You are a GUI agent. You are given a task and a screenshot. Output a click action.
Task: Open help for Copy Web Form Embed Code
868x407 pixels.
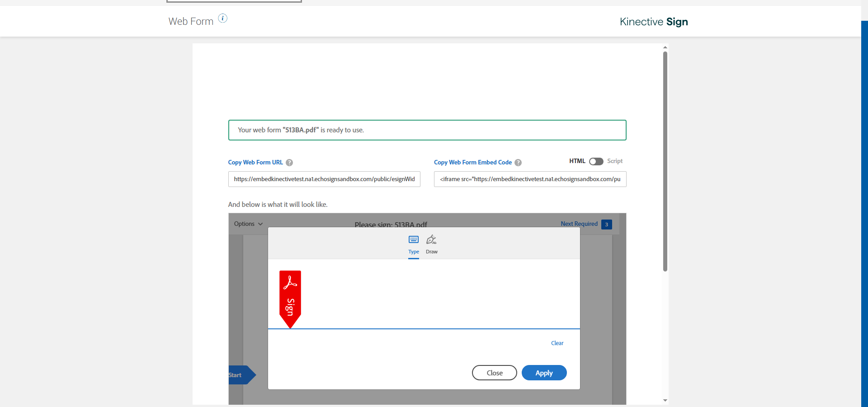pyautogui.click(x=518, y=163)
